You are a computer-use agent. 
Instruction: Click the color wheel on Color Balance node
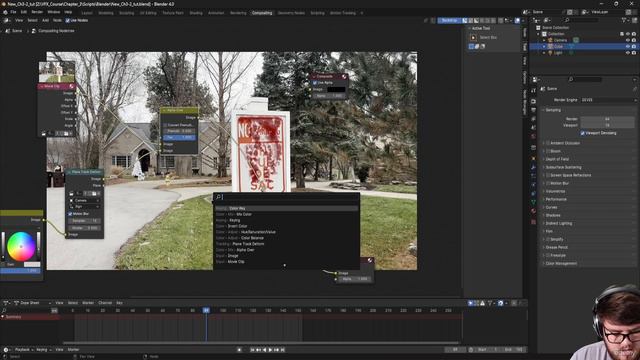pyautogui.click(x=21, y=246)
